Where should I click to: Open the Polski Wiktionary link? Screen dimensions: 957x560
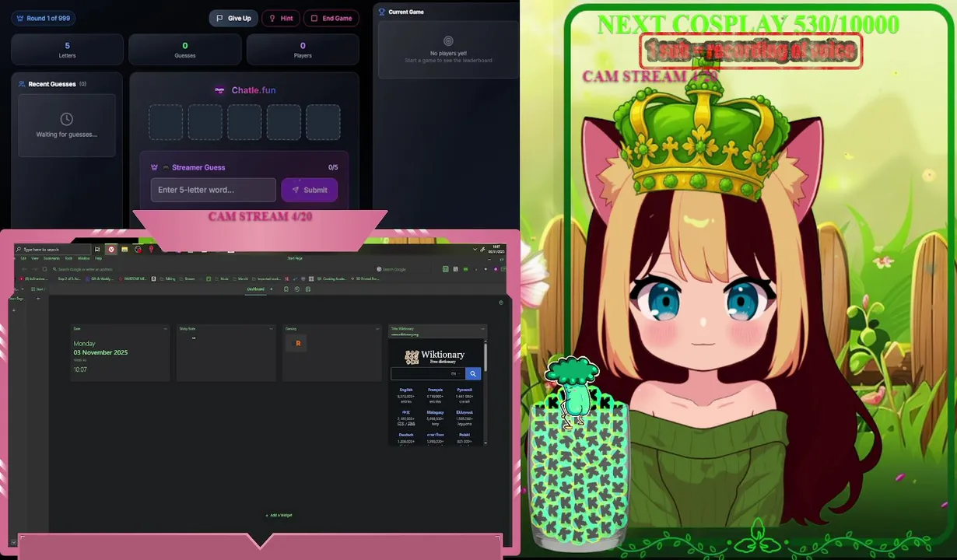pyautogui.click(x=464, y=435)
